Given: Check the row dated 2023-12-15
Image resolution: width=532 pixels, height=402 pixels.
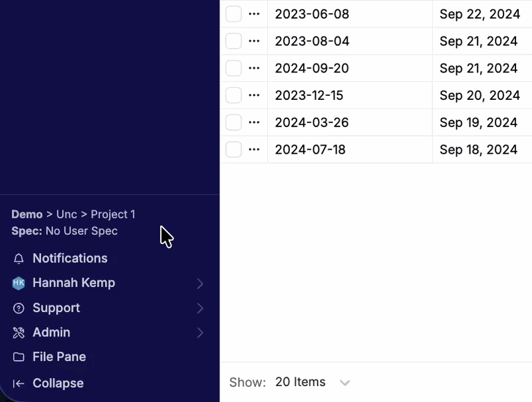Looking at the screenshot, I should (233, 96).
